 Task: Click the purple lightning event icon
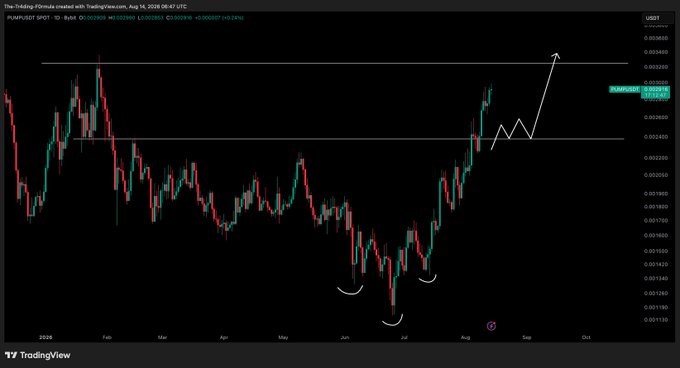point(491,326)
